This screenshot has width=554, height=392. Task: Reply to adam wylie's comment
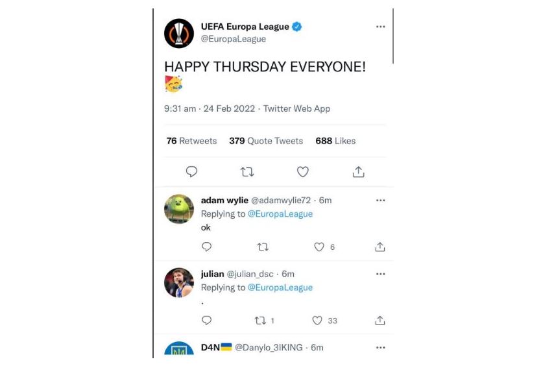[206, 247]
